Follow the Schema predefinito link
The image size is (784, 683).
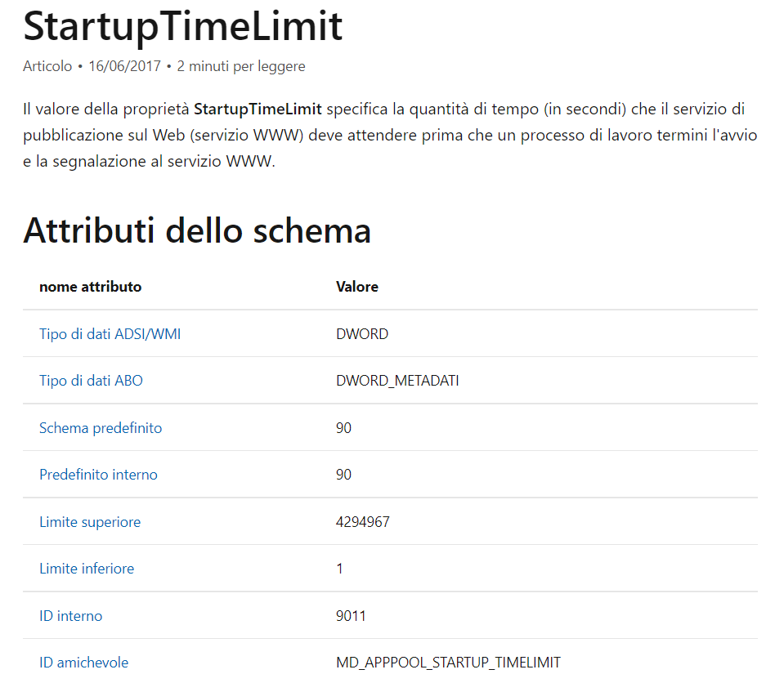point(101,428)
